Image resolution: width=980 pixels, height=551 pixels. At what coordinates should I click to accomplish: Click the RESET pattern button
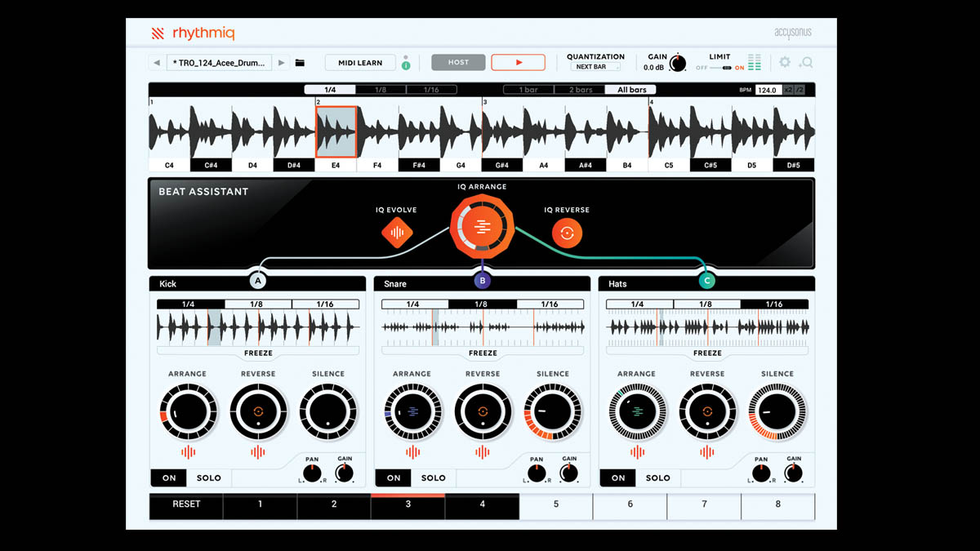click(186, 504)
